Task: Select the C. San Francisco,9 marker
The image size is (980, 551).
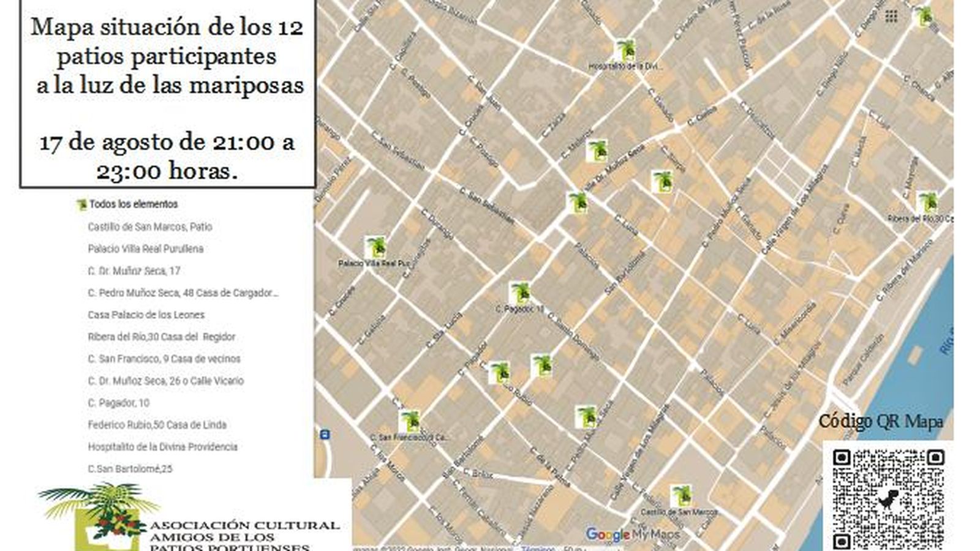Action: click(x=412, y=422)
